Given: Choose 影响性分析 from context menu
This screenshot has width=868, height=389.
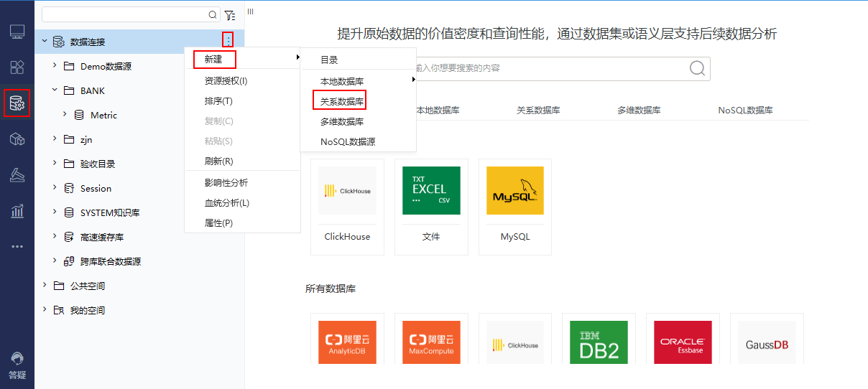Looking at the screenshot, I should 242,183.
